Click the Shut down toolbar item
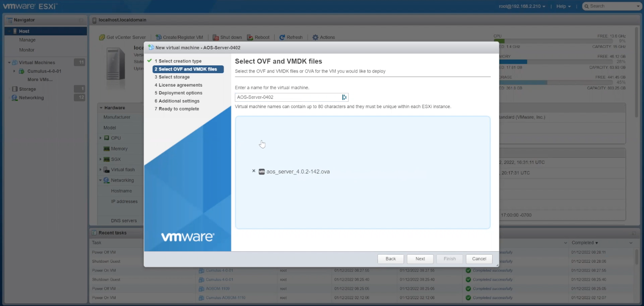Screen dimensions: 644x306 coord(227,37)
